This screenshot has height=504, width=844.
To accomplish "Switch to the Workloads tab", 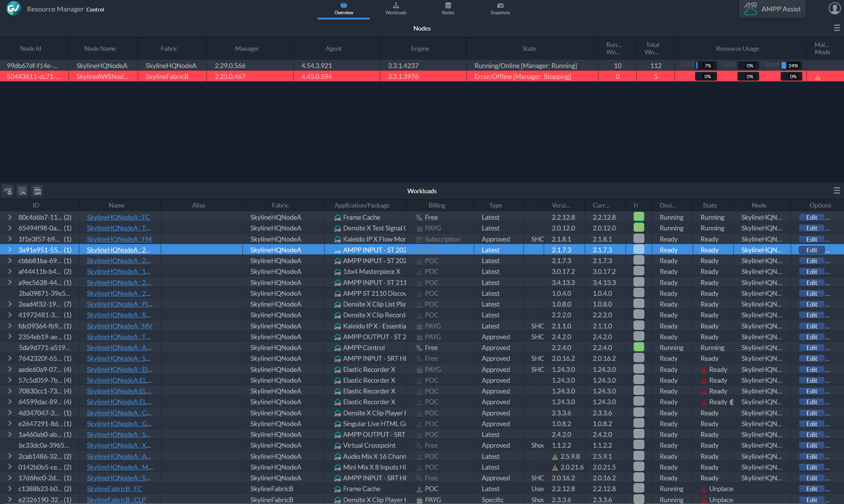I will [396, 9].
